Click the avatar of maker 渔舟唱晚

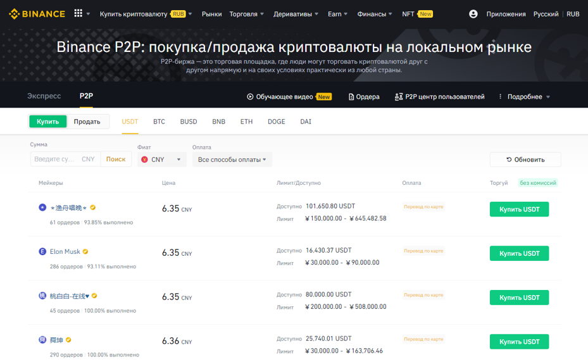pos(42,207)
